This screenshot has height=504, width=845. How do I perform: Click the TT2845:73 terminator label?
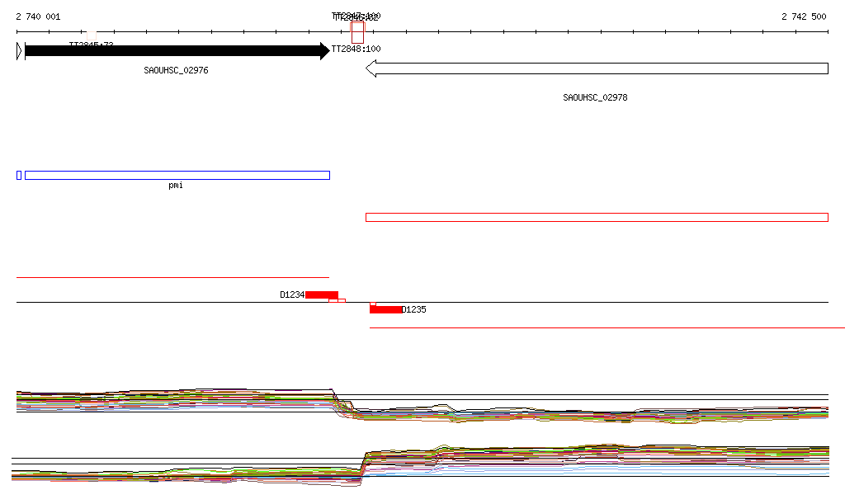pos(91,45)
